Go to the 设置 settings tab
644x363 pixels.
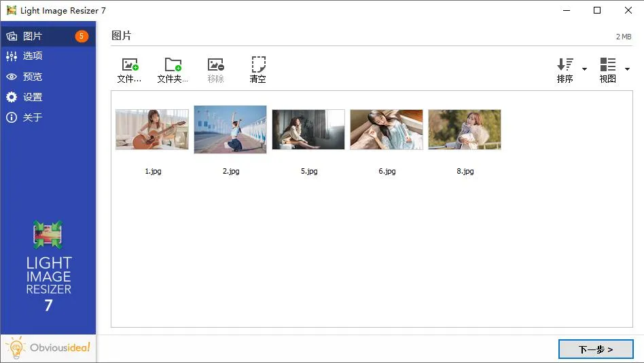pos(33,97)
